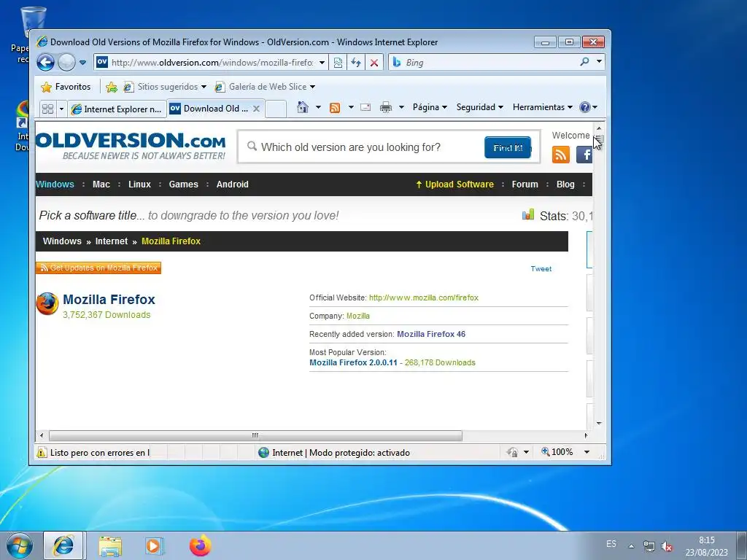Click the Firefox logo beside the title
Viewport: 747px width, 560px height.
tap(47, 304)
